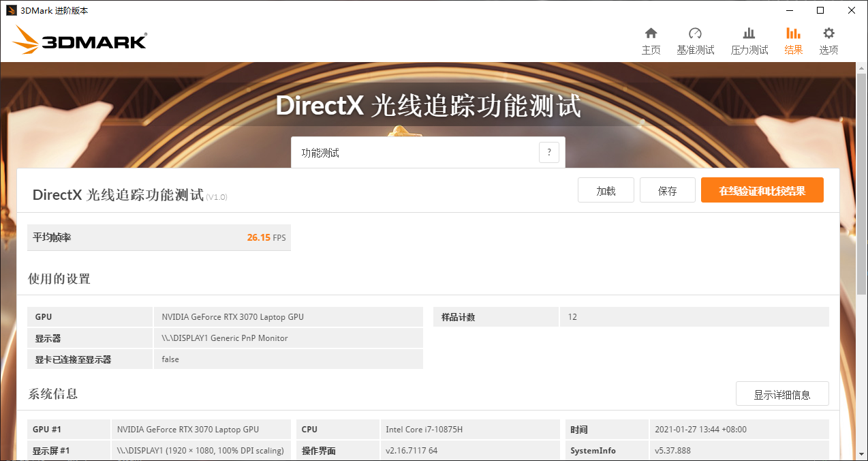The height and width of the screenshot is (461, 868).
Task: Minimize the 3DMark window
Action: pyautogui.click(x=788, y=10)
